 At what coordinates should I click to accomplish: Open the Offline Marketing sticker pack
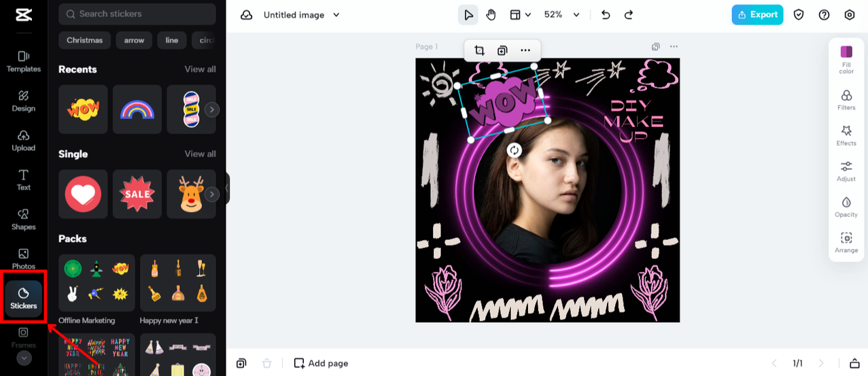click(97, 283)
